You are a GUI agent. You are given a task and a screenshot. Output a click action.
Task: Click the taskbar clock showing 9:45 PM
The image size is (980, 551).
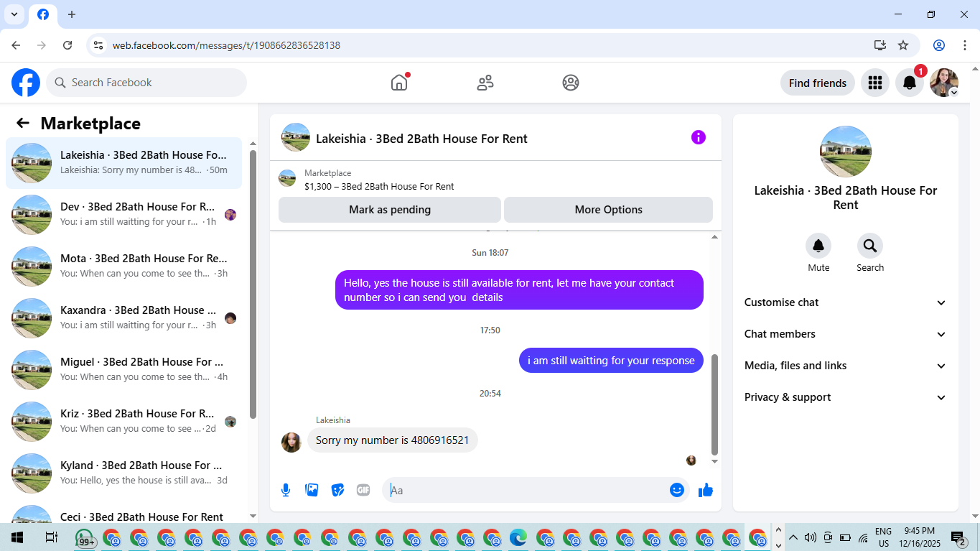(x=920, y=537)
